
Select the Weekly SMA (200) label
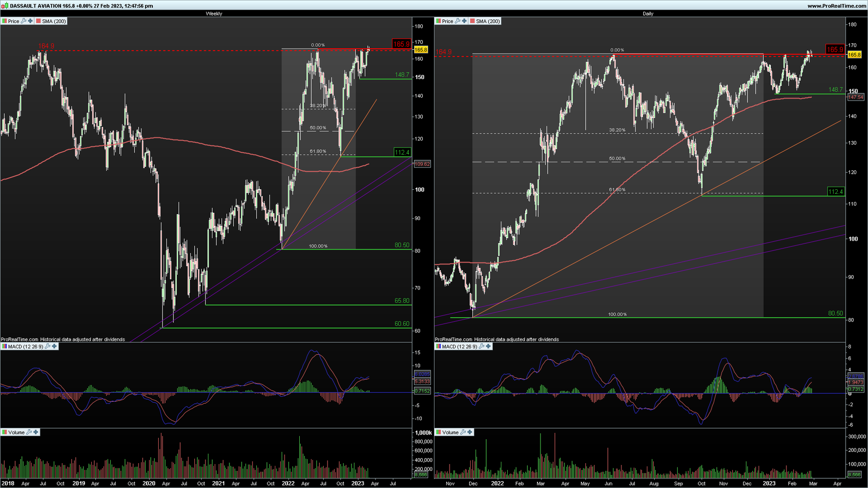click(x=54, y=21)
